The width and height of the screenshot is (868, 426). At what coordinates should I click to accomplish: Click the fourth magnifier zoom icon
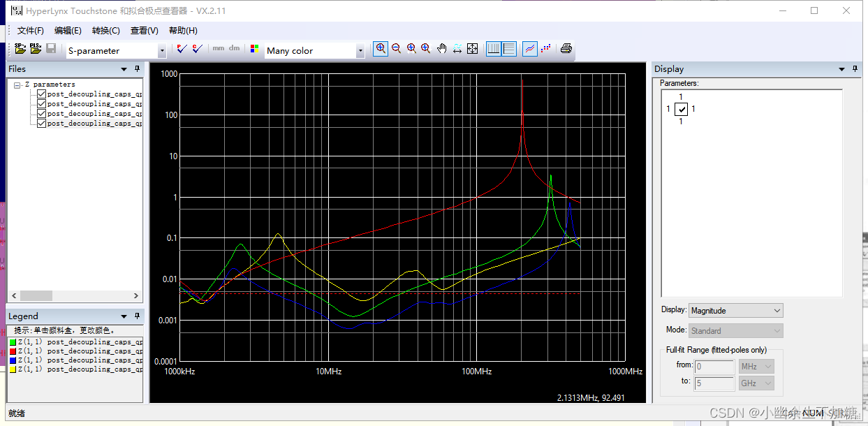tap(426, 48)
